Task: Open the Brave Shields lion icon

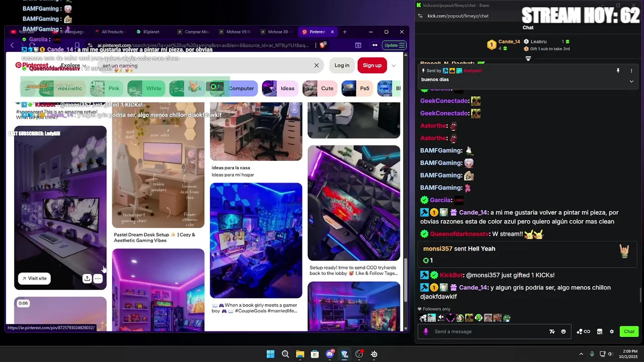Action: pos(323,45)
